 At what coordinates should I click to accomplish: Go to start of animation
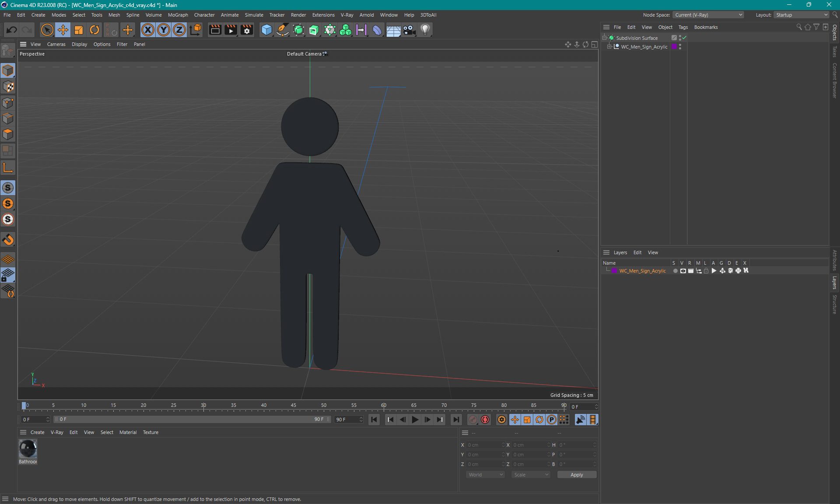pyautogui.click(x=374, y=420)
